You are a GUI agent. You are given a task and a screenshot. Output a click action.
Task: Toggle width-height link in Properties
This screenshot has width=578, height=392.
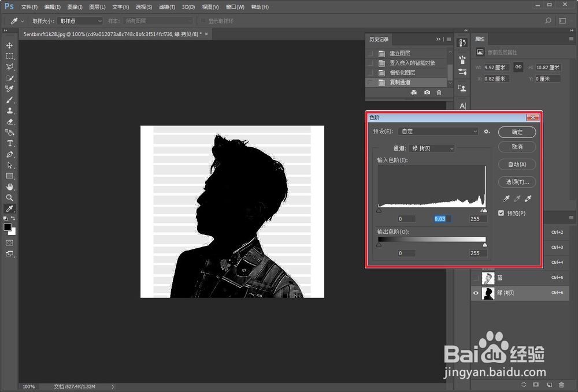tap(518, 67)
